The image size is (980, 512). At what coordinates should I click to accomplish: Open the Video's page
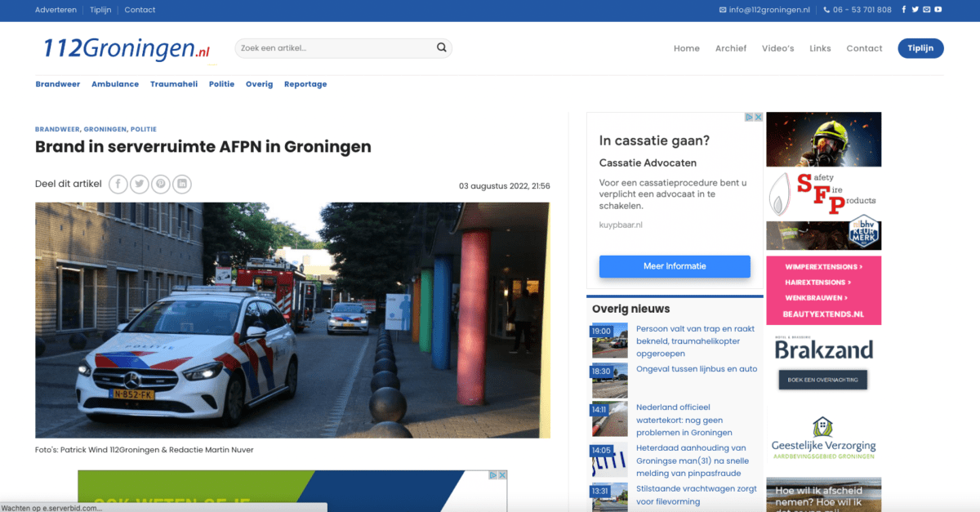tap(777, 48)
